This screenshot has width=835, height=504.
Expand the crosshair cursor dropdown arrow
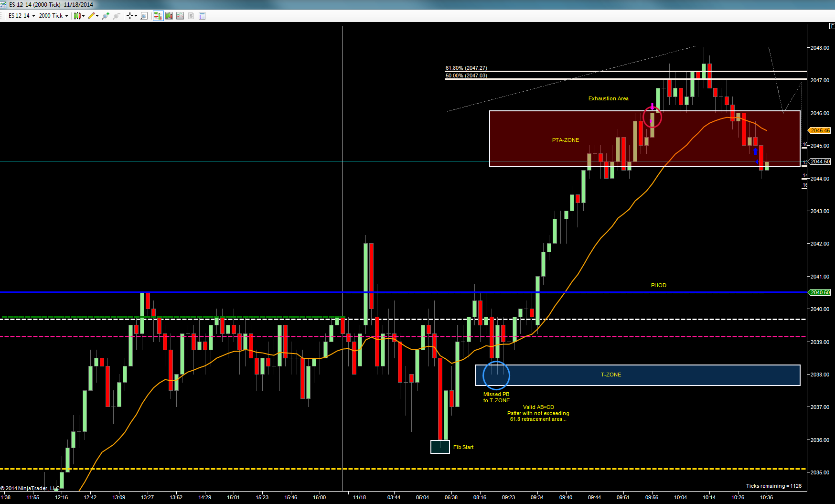[x=136, y=16]
